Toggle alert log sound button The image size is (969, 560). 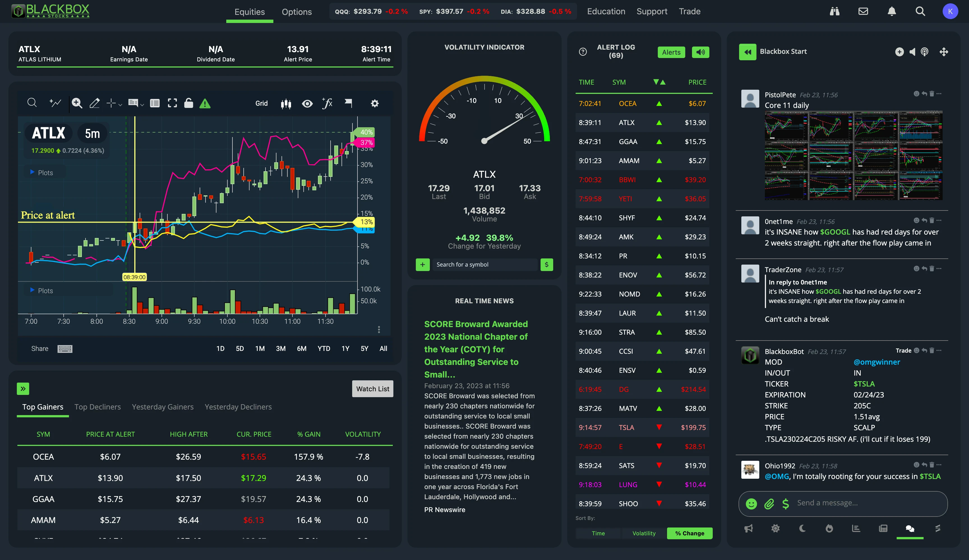(700, 52)
